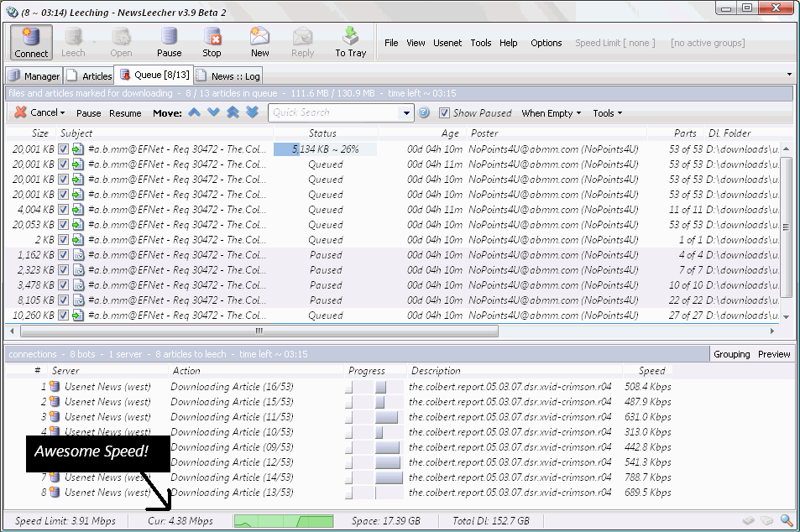Click the server icon for connection 8
This screenshot has height=532, width=800.
[55, 493]
